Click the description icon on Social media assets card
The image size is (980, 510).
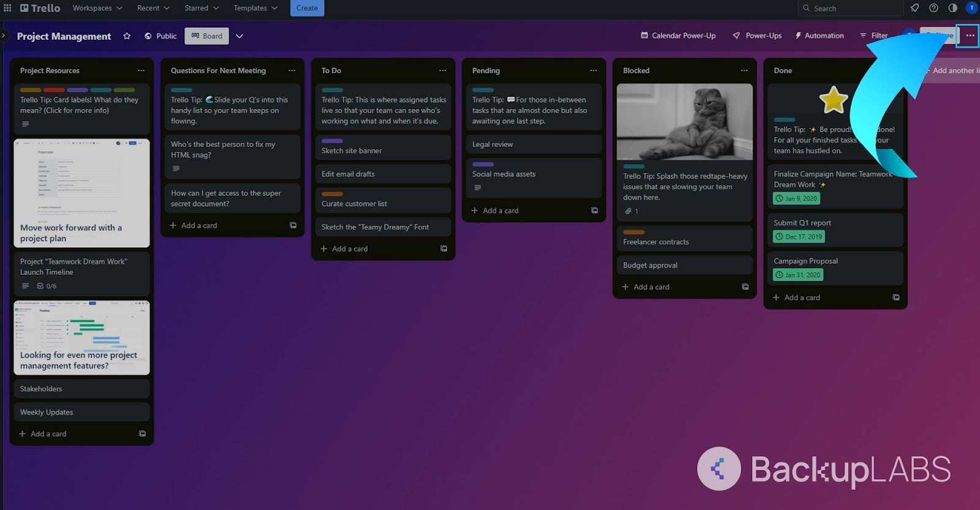point(477,187)
